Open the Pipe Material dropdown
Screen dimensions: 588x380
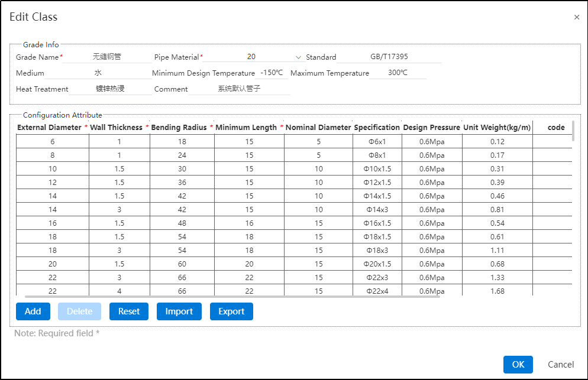tap(252, 57)
